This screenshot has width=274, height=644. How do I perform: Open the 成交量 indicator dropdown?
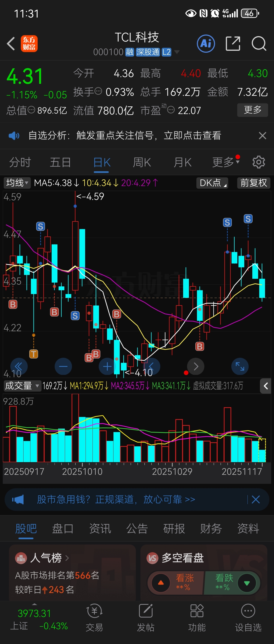tap(22, 386)
